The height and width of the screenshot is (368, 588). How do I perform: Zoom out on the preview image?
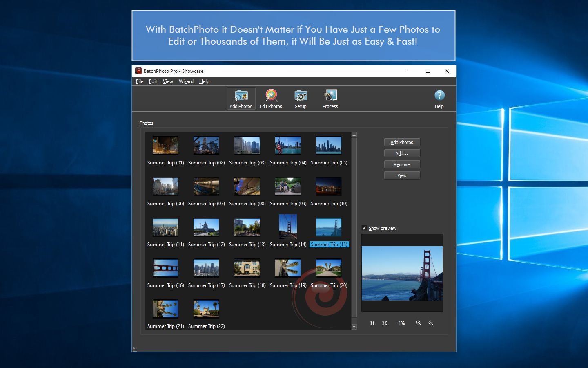(431, 323)
